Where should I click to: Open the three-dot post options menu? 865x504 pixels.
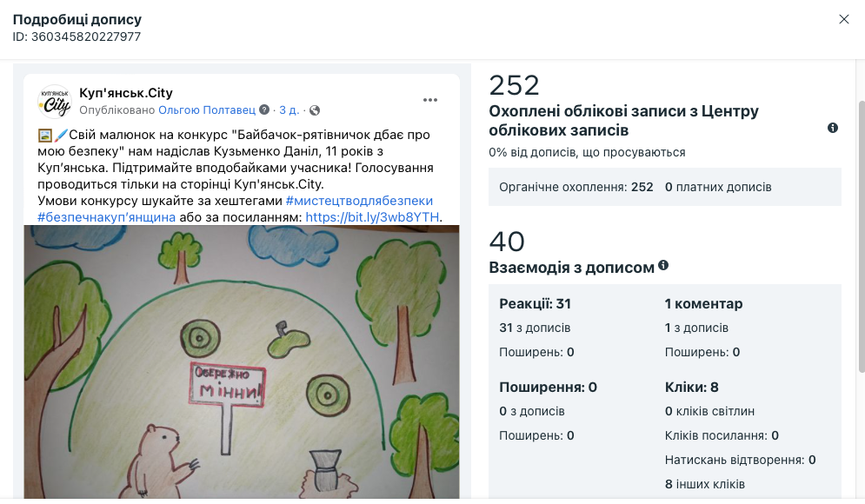point(429,100)
